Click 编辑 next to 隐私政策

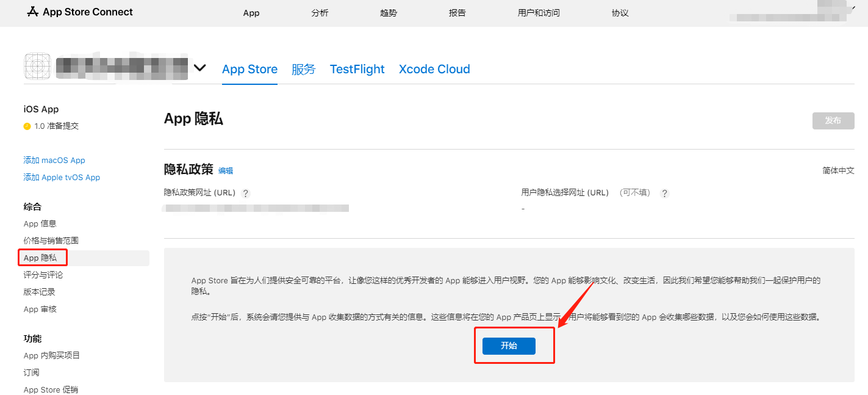point(226,171)
